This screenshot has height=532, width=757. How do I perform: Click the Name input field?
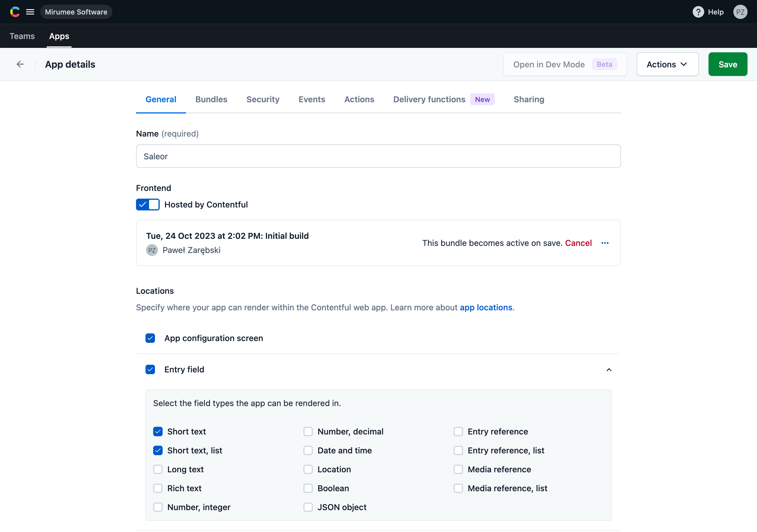click(x=378, y=156)
